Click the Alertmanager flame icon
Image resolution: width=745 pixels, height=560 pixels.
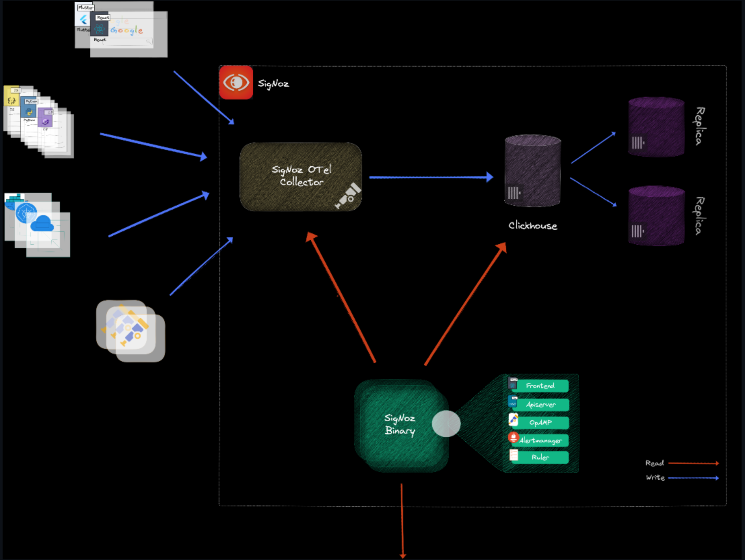tap(513, 438)
